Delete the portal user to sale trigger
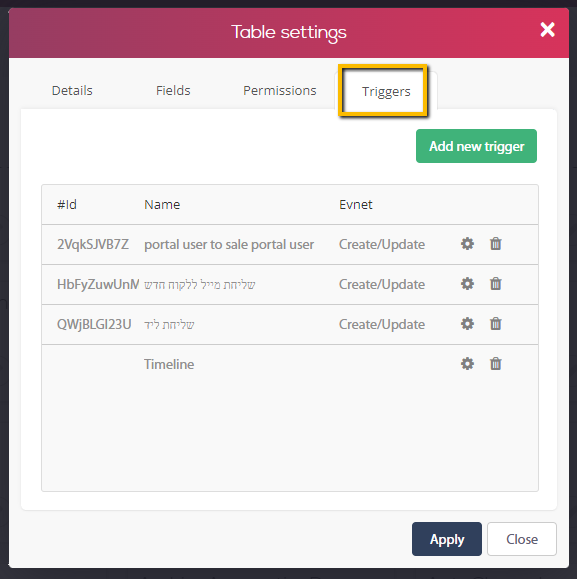 [x=495, y=244]
